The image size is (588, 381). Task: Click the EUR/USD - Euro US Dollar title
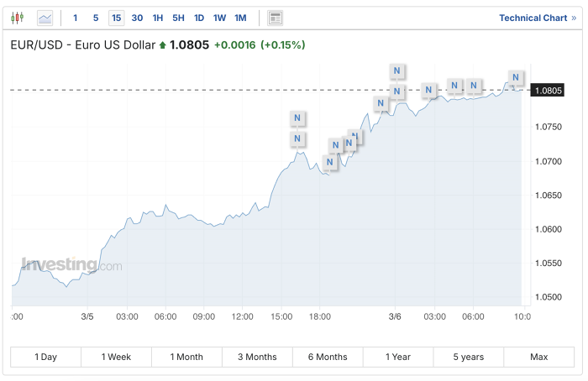pyautogui.click(x=83, y=45)
